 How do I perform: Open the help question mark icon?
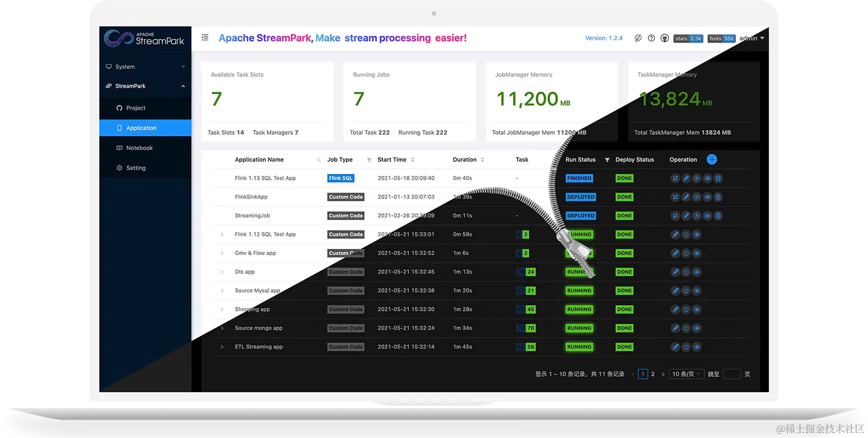(x=651, y=38)
